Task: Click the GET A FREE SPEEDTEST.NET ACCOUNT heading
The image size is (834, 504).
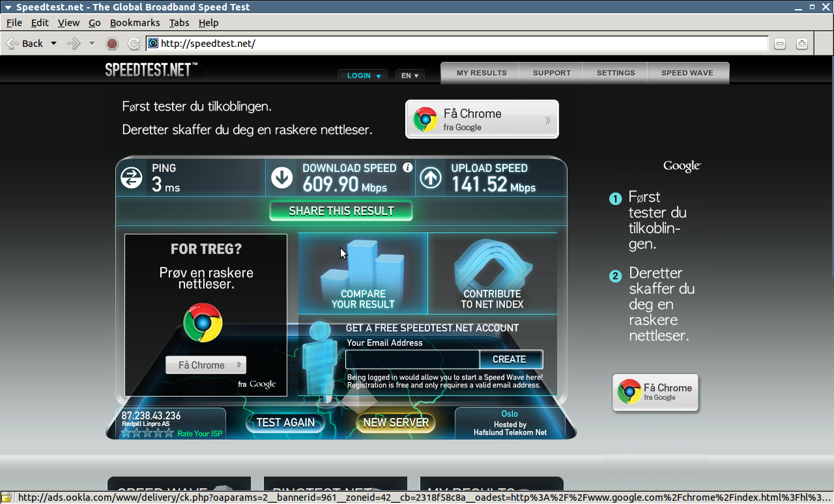Action: (432, 328)
